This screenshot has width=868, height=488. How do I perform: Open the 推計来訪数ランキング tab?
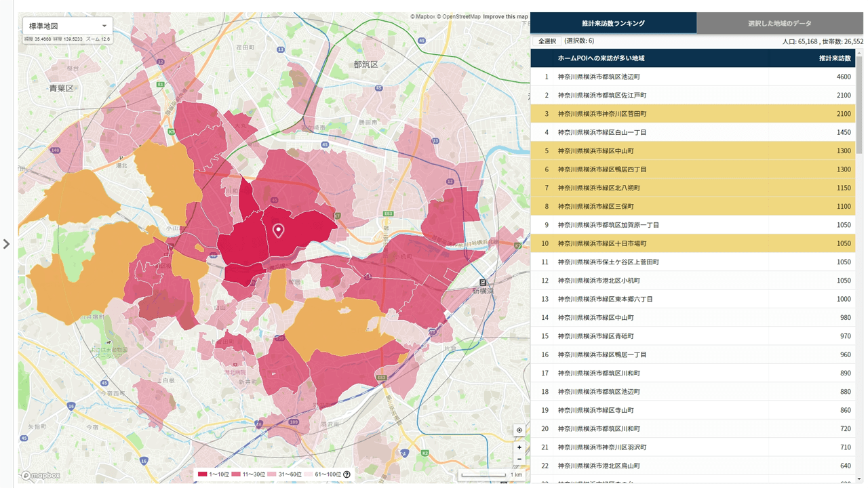[x=613, y=23]
